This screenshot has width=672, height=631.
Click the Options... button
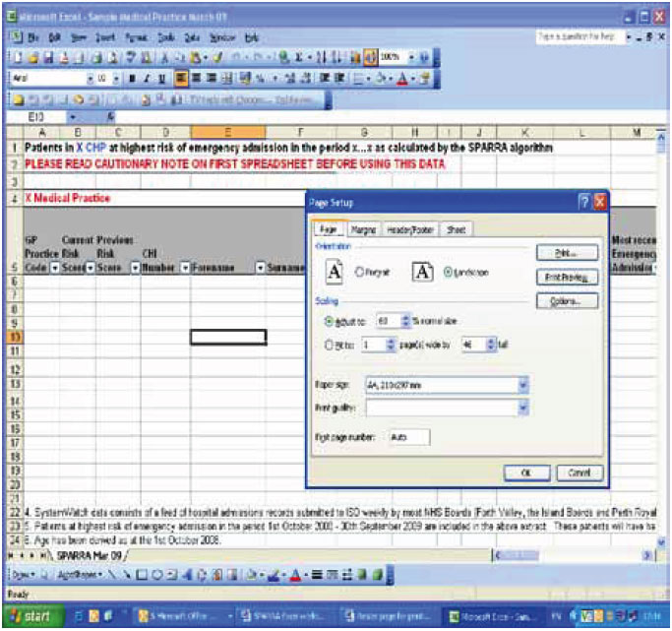click(x=567, y=301)
